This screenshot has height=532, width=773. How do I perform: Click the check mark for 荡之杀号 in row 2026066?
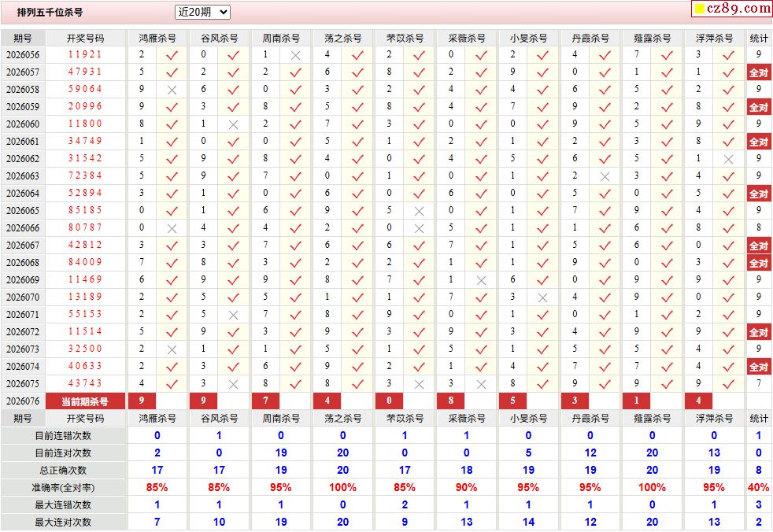point(357,228)
